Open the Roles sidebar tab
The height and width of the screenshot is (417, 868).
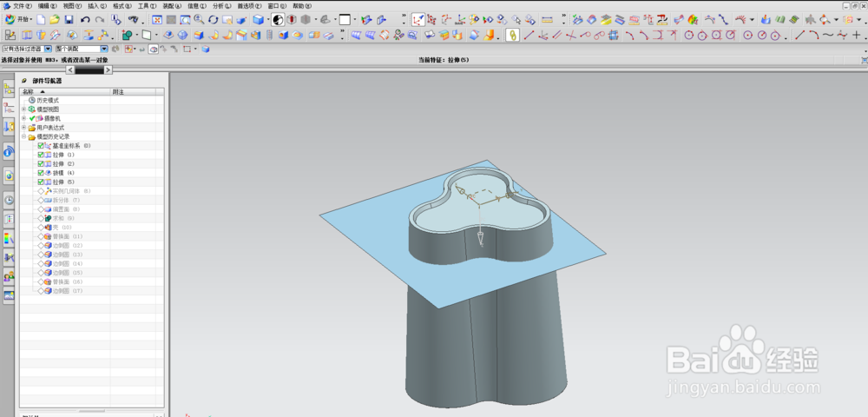tap(9, 275)
